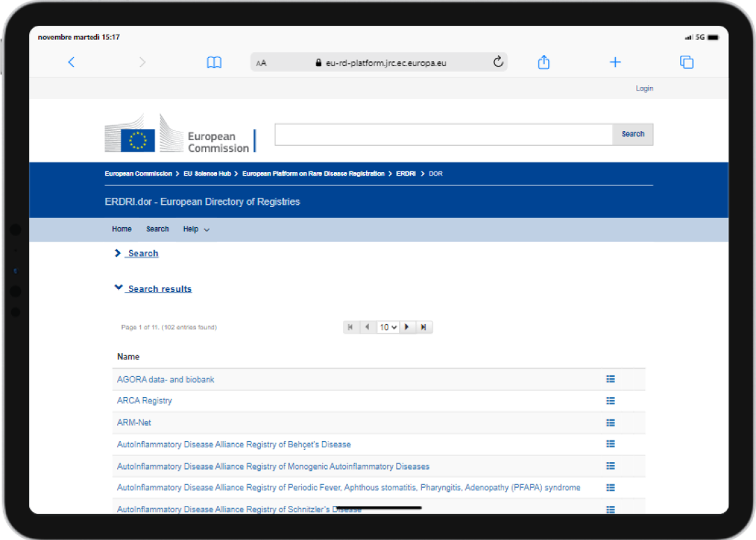The width and height of the screenshot is (756, 540).
Task: Open ARCA Registry entry
Action: click(x=144, y=401)
